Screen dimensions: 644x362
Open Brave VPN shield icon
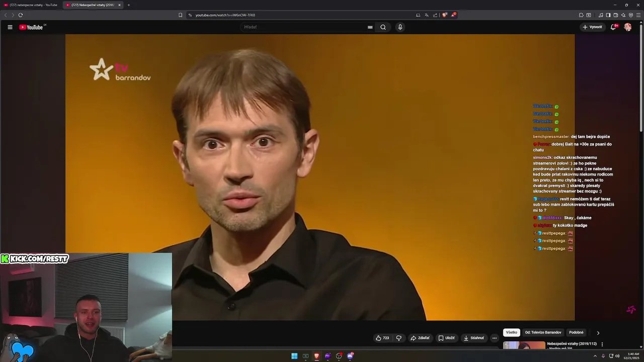(631, 15)
